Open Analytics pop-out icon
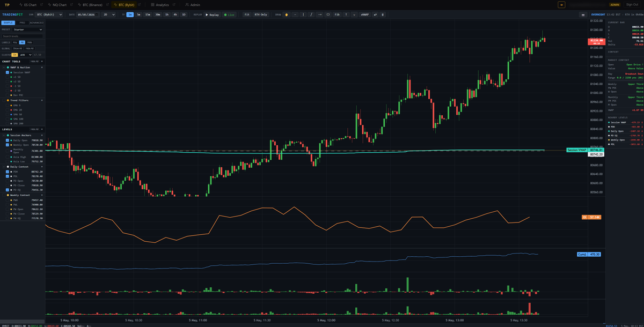The image size is (644, 327). click(174, 4)
